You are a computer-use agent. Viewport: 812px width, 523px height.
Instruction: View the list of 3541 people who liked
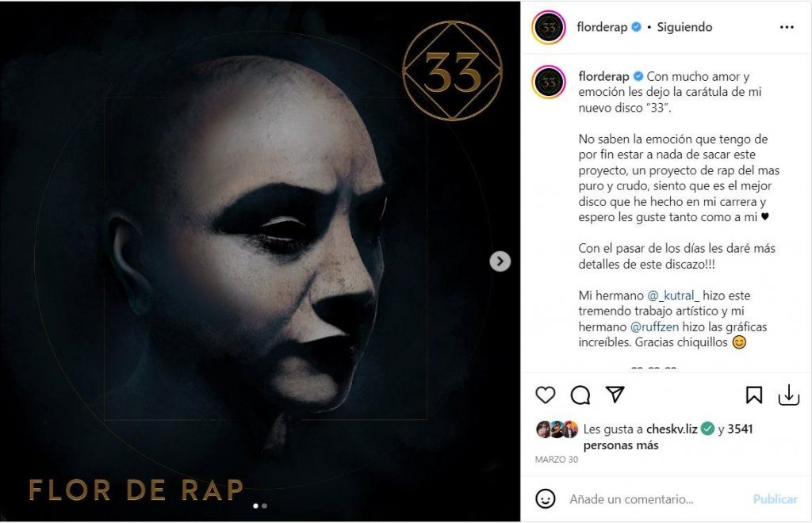click(x=740, y=429)
